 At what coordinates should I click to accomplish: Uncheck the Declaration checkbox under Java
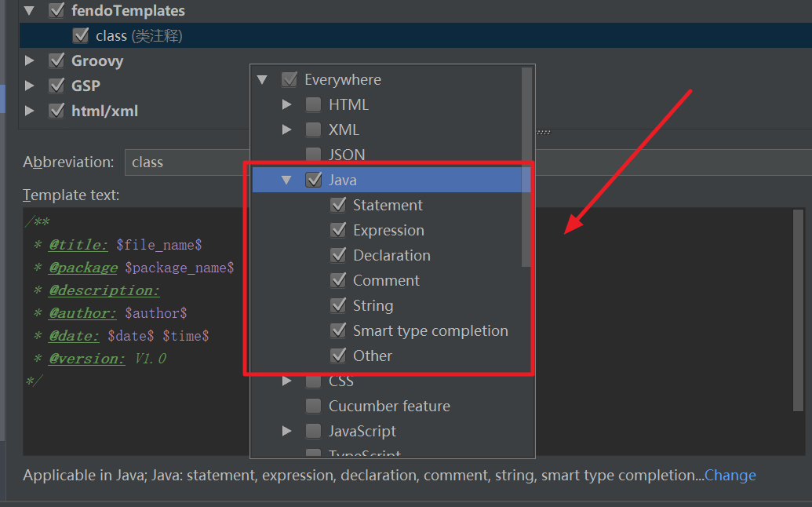pos(338,255)
